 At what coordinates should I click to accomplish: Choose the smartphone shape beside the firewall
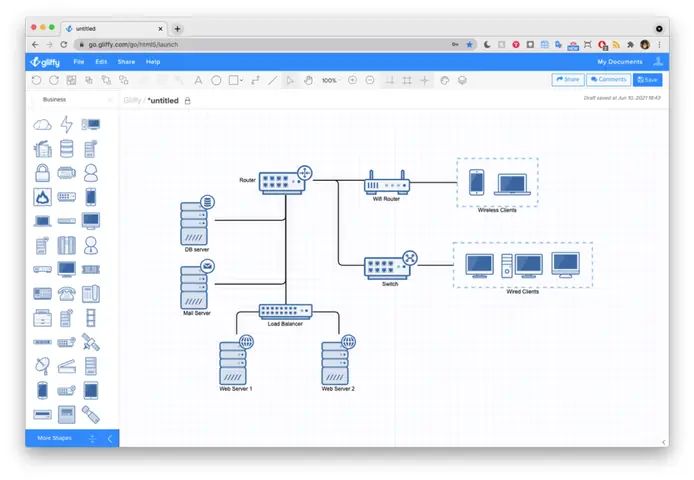pos(91,197)
